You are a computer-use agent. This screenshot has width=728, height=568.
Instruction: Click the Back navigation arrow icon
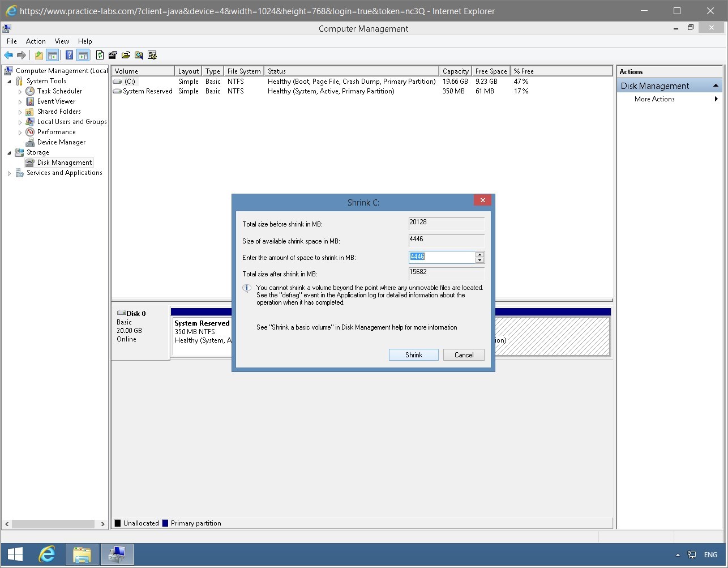pyautogui.click(x=8, y=55)
